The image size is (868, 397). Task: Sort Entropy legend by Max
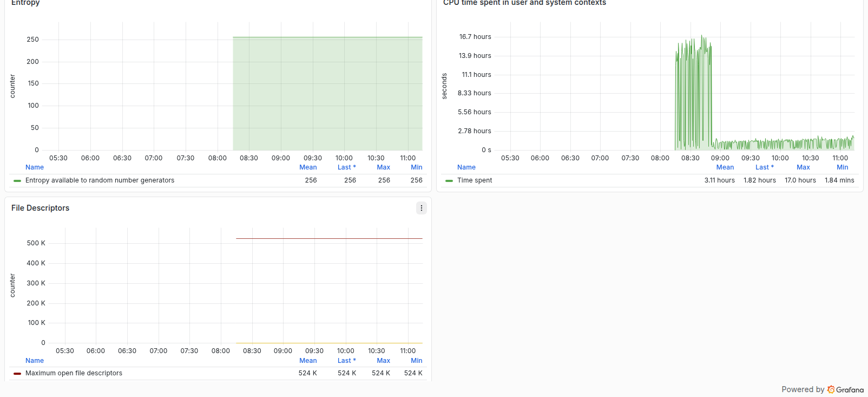point(383,167)
